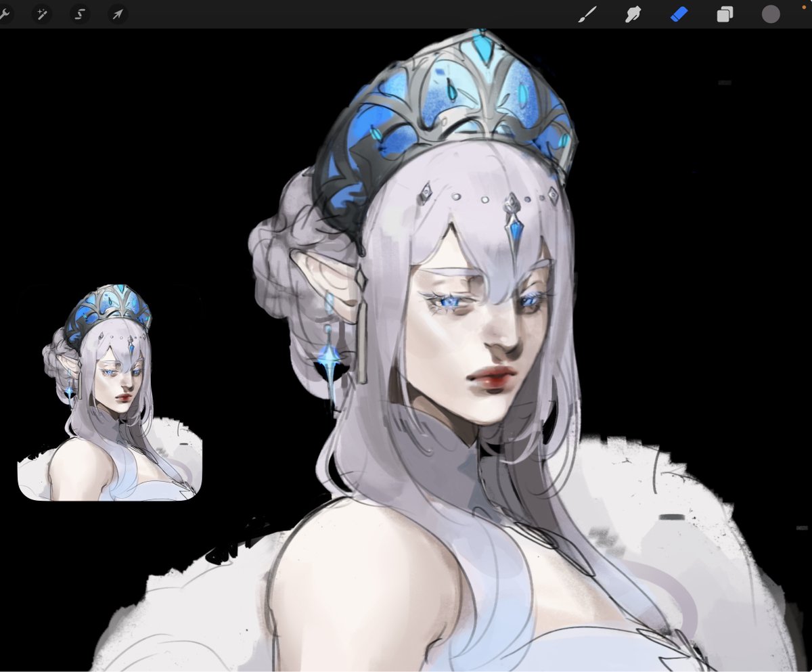Open the Layers panel
Screen dimensions: 812x672
(x=725, y=14)
